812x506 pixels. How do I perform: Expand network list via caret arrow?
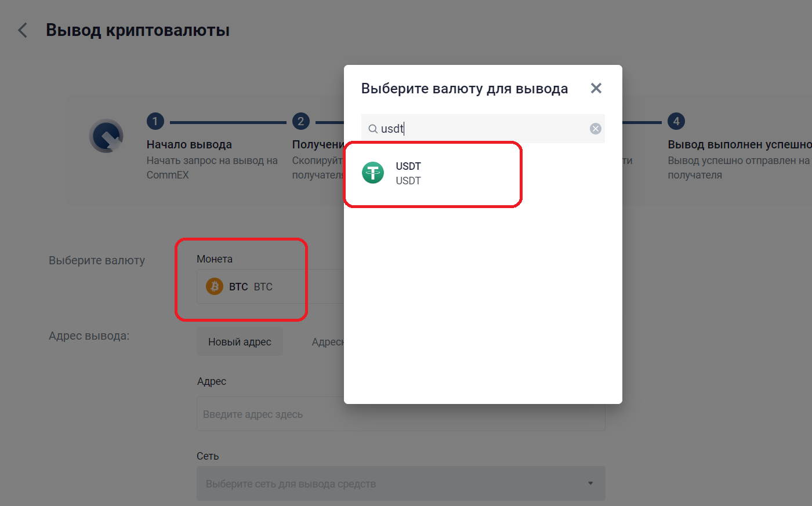pyautogui.click(x=590, y=483)
